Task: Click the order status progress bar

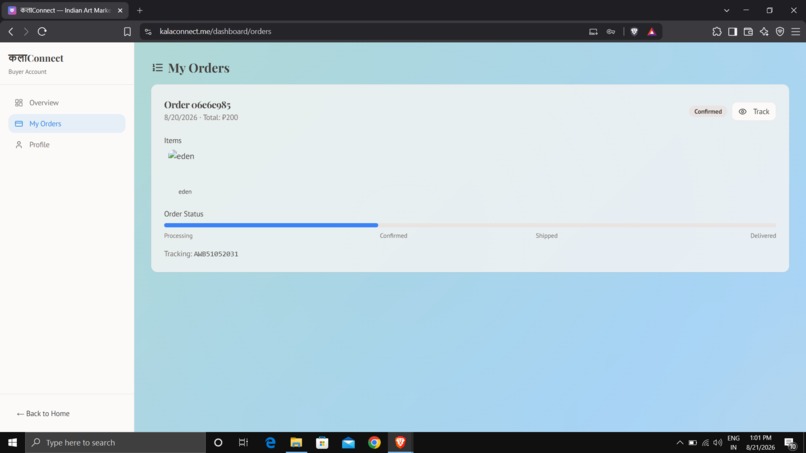Action: 470,225
